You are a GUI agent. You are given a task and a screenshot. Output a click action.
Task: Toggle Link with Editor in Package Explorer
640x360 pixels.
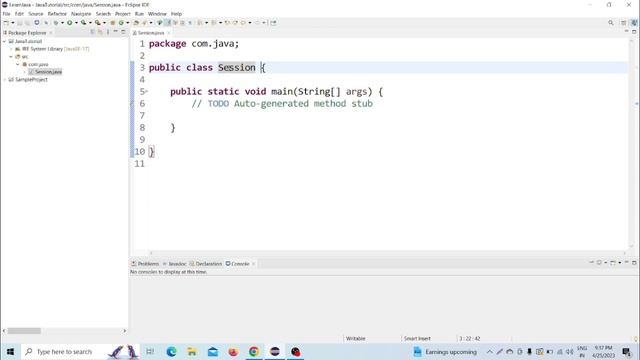[100, 32]
